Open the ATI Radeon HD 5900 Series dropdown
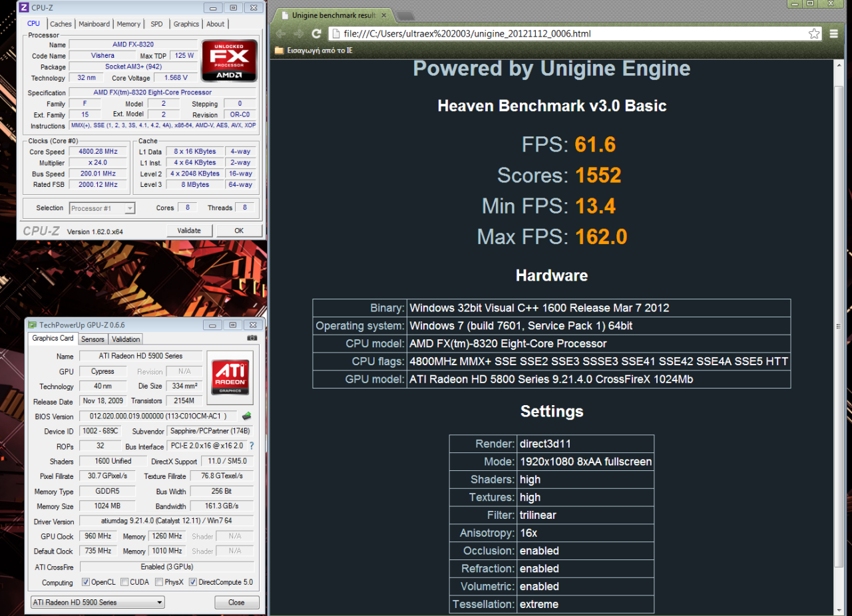852x616 pixels. tap(98, 602)
